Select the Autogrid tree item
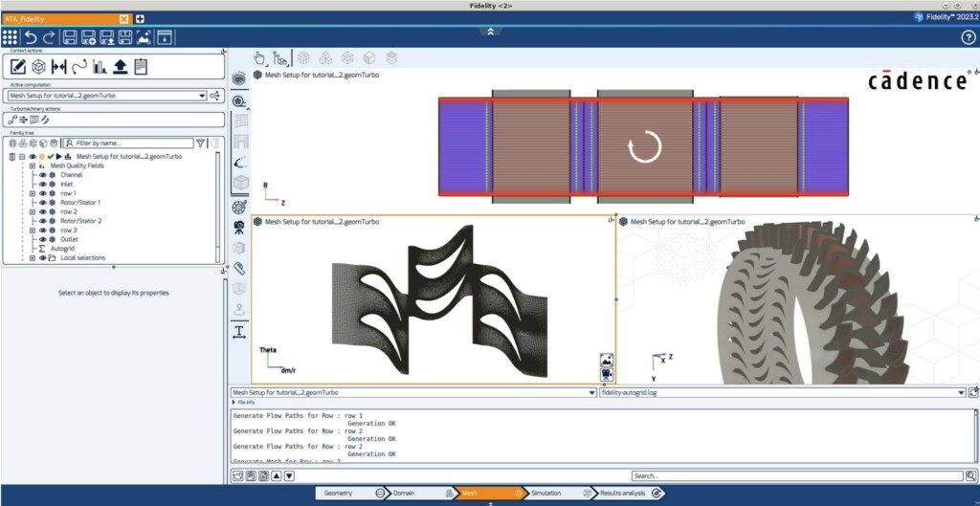 pos(62,249)
